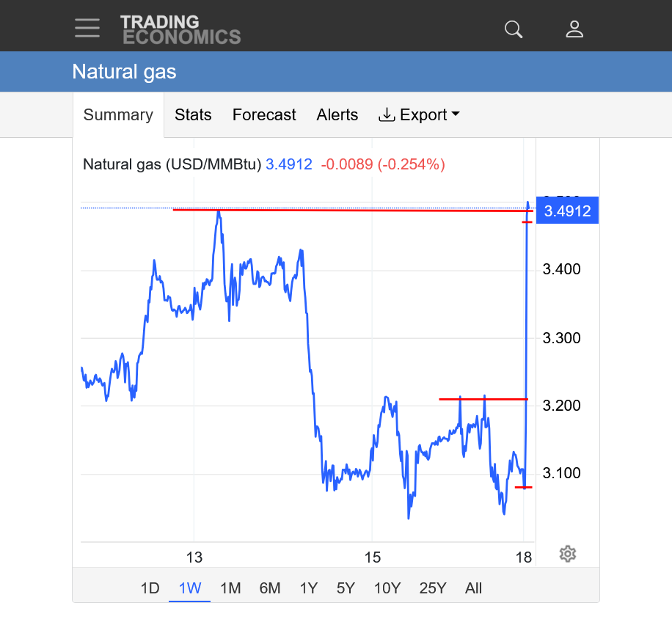Open the Forecast tab
672x633 pixels.
click(x=264, y=115)
